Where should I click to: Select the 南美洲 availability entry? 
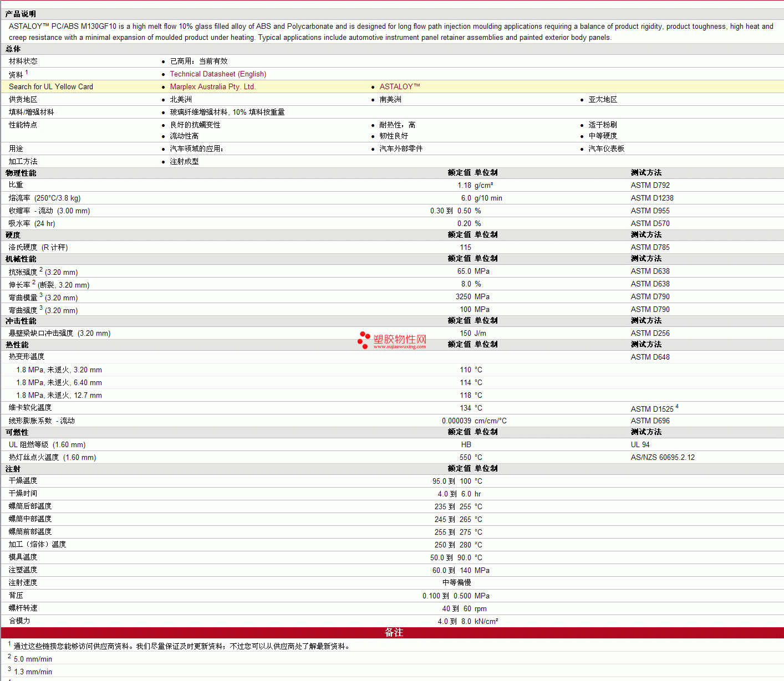[390, 99]
